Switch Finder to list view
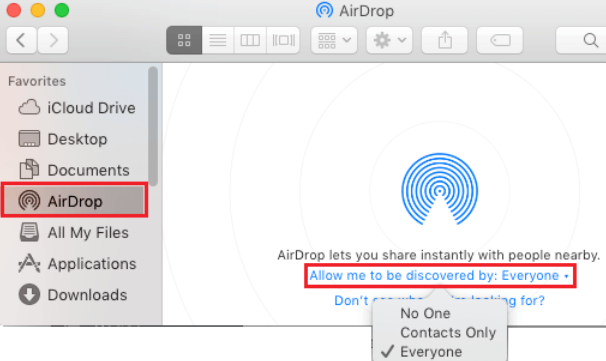The image size is (606, 361). click(x=218, y=40)
